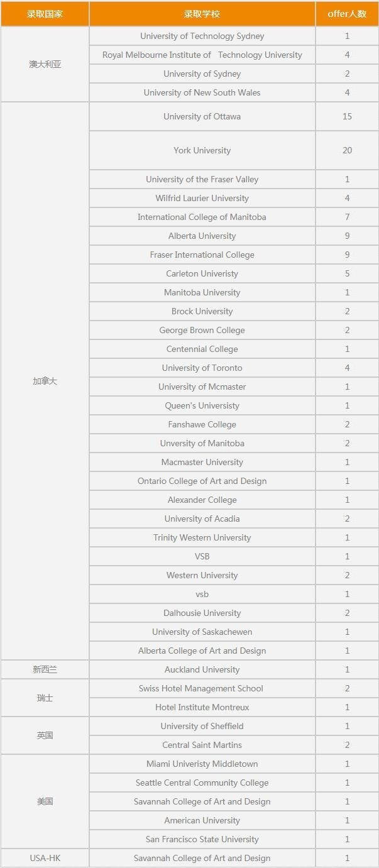This screenshot has width=379, height=868.
Task: Select University of Toronto in the table
Action: click(x=202, y=368)
